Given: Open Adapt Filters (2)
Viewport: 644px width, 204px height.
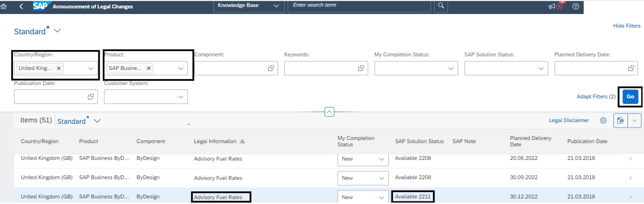Looking at the screenshot, I should click(x=596, y=96).
